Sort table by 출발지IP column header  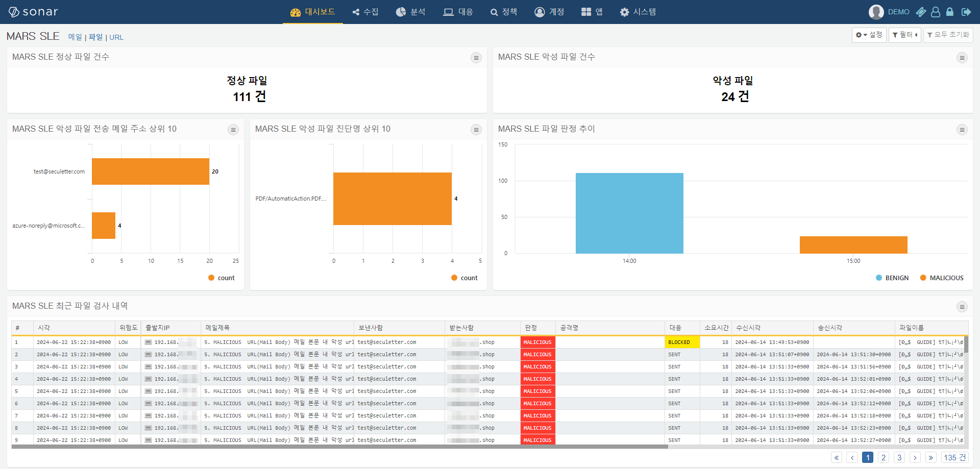point(171,328)
